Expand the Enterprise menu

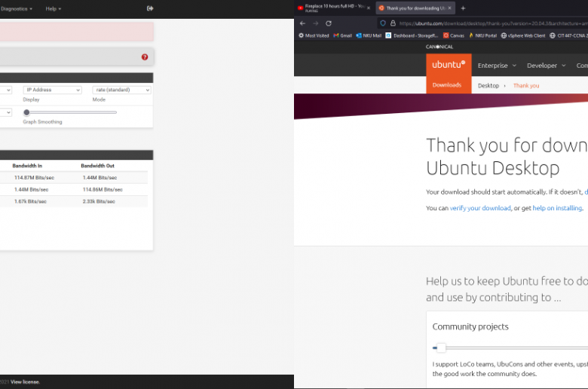click(x=497, y=66)
